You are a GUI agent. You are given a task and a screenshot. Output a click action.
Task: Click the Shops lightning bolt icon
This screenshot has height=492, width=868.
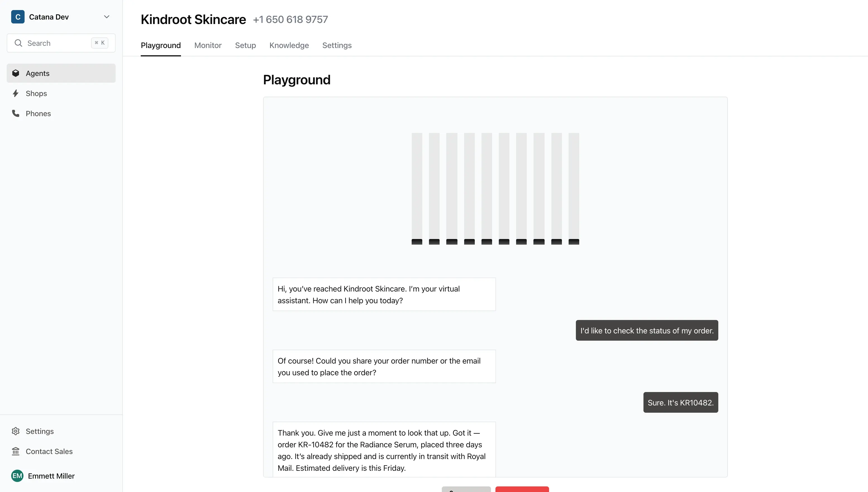(16, 93)
